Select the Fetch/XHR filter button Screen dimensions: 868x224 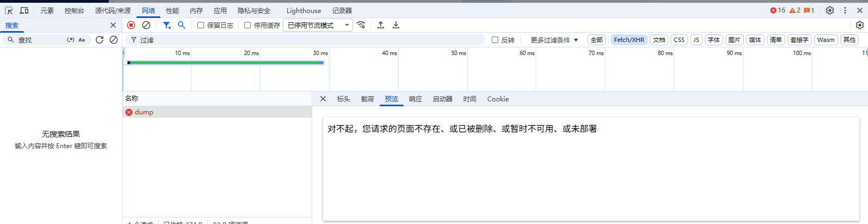point(629,40)
